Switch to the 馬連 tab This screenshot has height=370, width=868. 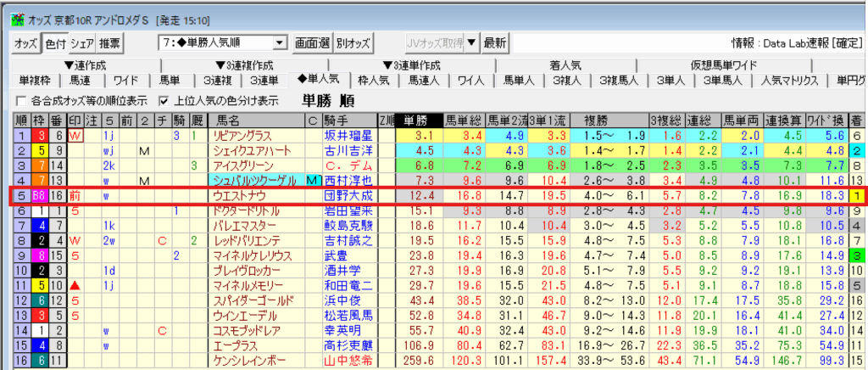pos(80,81)
